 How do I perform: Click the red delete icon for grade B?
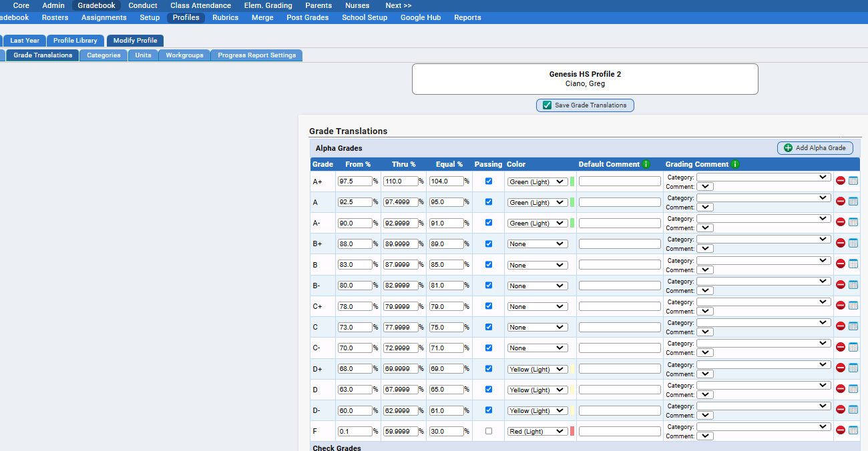[x=841, y=264]
